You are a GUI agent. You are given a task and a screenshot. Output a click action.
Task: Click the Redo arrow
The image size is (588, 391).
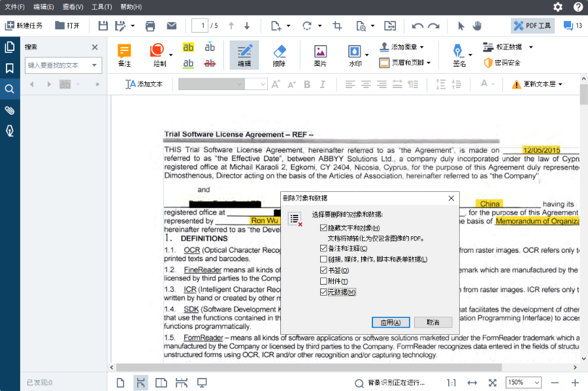pos(434,26)
